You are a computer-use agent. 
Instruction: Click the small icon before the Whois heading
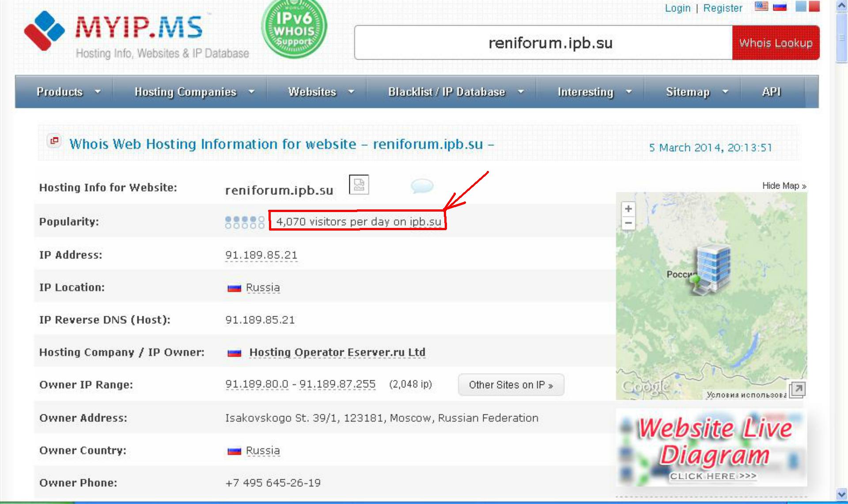pos(54,141)
